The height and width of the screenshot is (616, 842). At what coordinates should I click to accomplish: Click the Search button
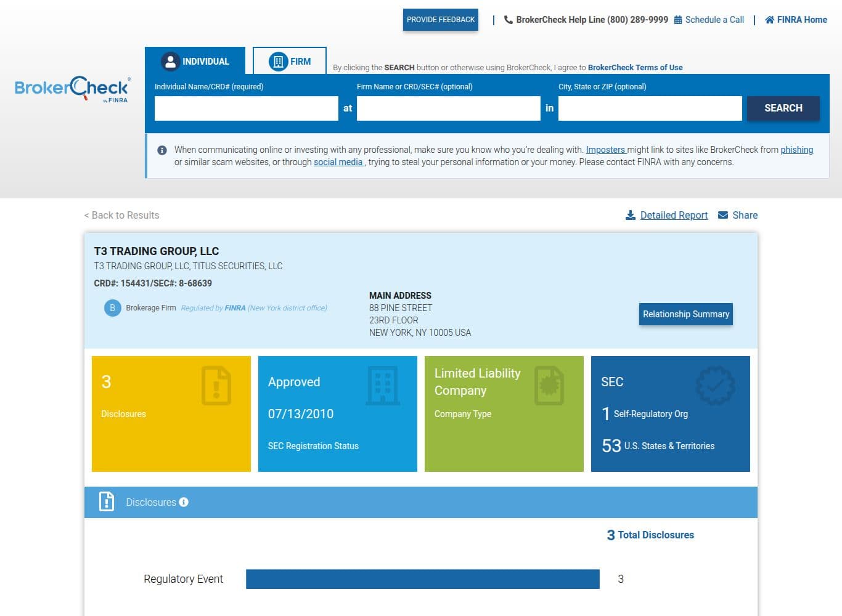click(x=783, y=108)
